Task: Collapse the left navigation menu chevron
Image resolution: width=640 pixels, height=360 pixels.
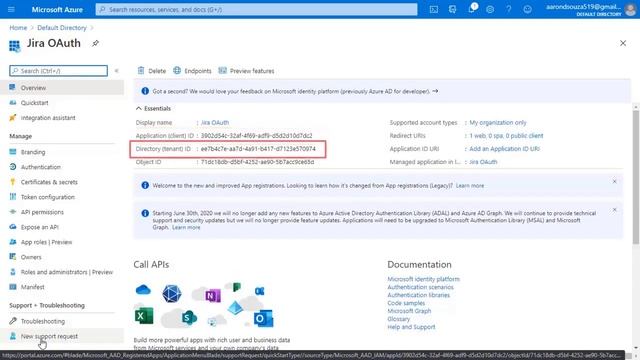Action: pos(116,71)
